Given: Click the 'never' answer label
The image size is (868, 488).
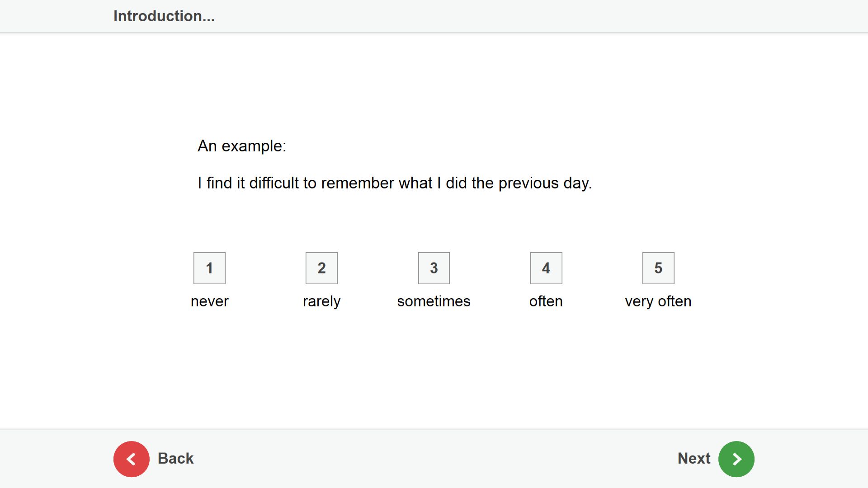Looking at the screenshot, I should click(x=210, y=301).
